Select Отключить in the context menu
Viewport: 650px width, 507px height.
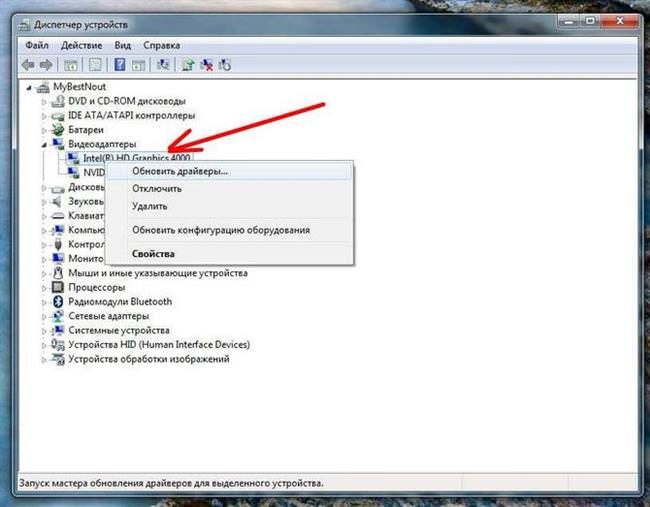(157, 189)
